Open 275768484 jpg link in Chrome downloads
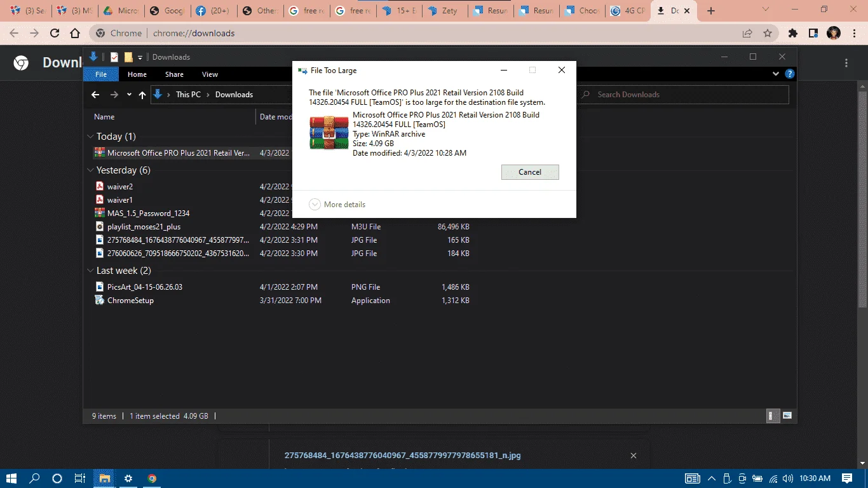Screen dimensions: 868x488 (x=403, y=456)
